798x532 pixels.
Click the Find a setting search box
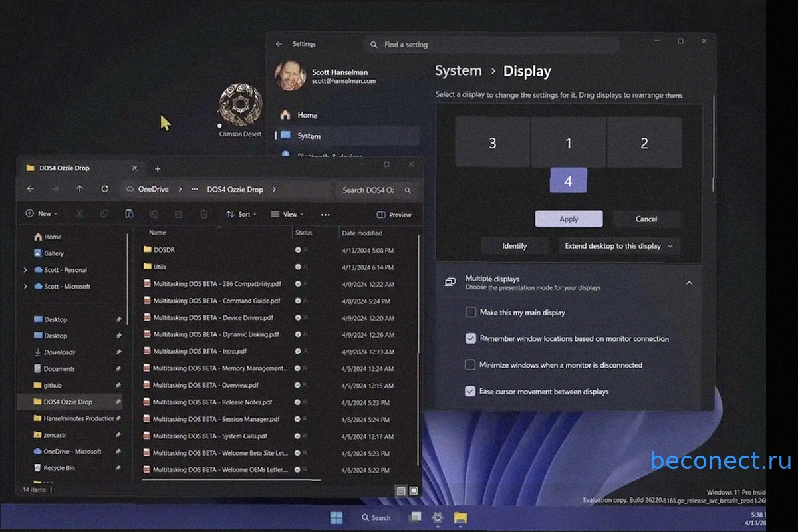(491, 45)
